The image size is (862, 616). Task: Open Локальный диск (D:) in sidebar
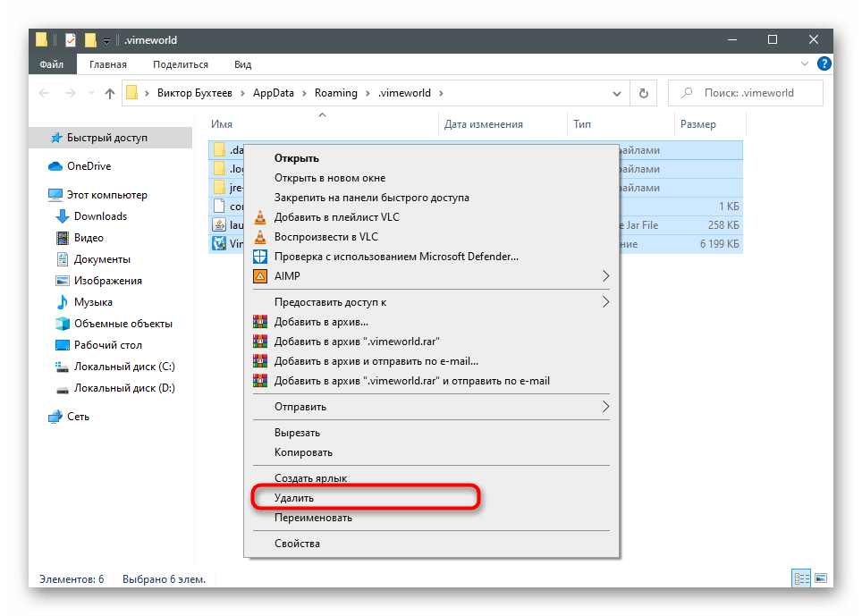point(124,388)
